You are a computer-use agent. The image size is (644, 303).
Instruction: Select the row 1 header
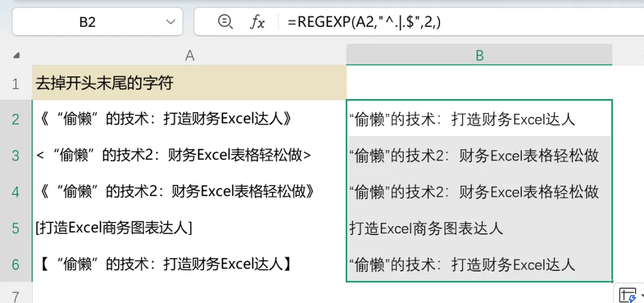(x=16, y=84)
